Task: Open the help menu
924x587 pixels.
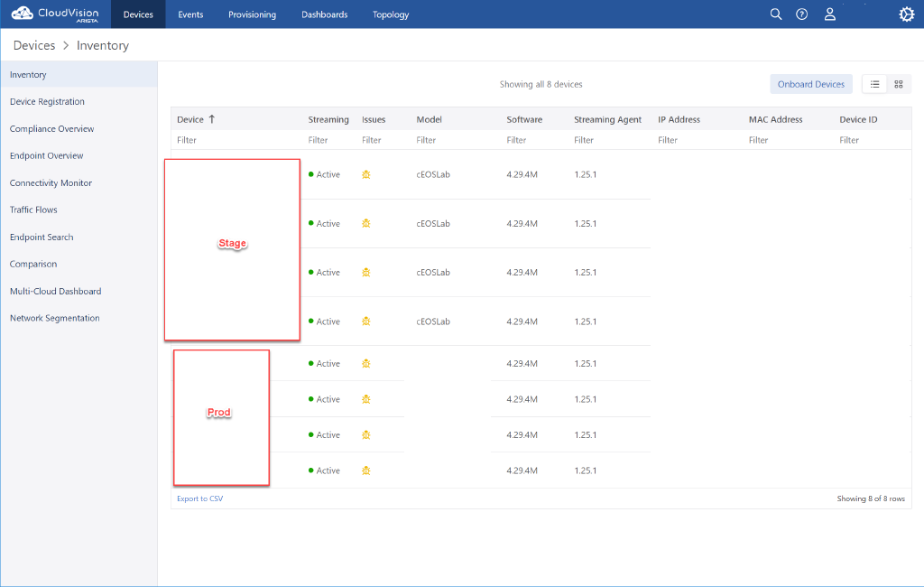Action: click(801, 14)
